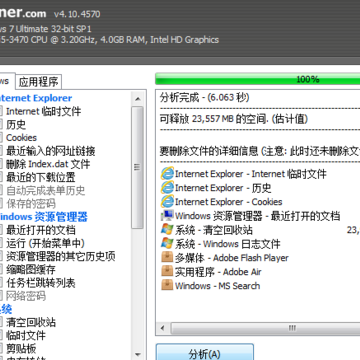Click the version text v4.10.4570

click(77, 14)
